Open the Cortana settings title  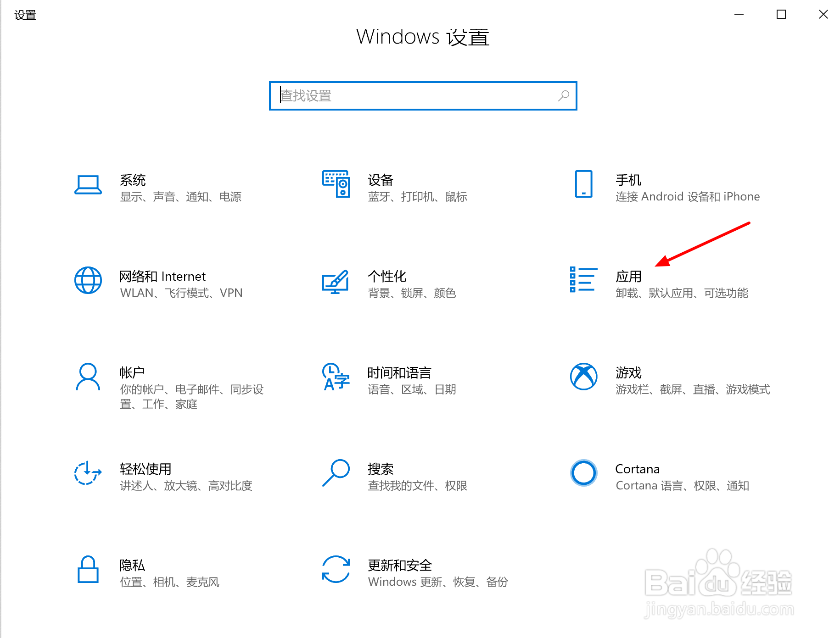point(637,469)
